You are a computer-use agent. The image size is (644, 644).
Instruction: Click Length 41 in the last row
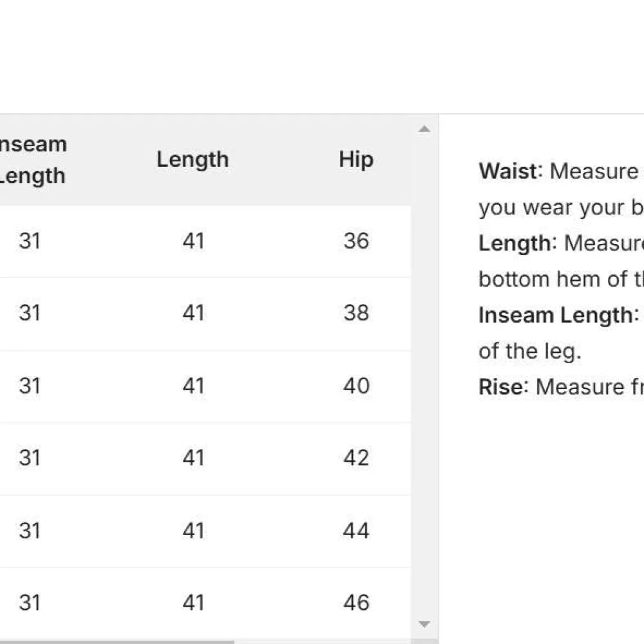coord(193,603)
